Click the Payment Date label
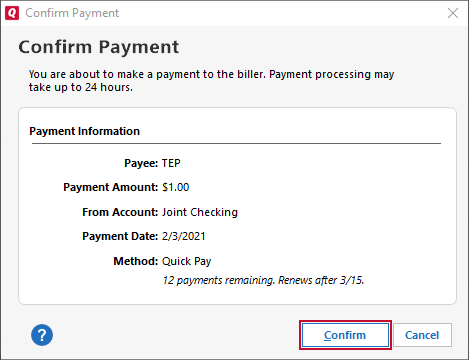469x360 pixels. 120,236
